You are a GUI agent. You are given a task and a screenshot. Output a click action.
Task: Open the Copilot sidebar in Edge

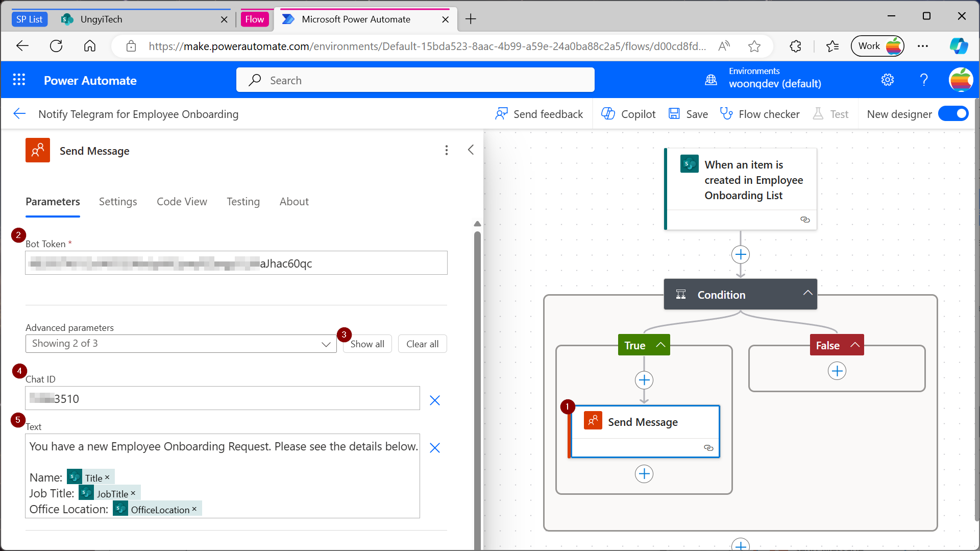tap(959, 46)
